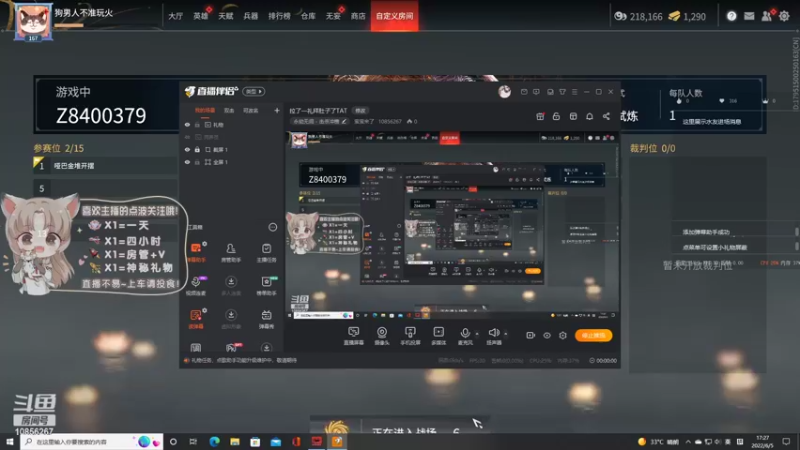The width and height of the screenshot is (800, 450).
Task: Click the player avatar in the top left
Action: click(33, 22)
